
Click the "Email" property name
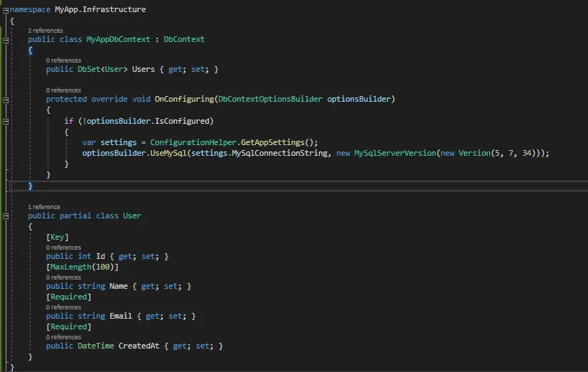point(121,316)
